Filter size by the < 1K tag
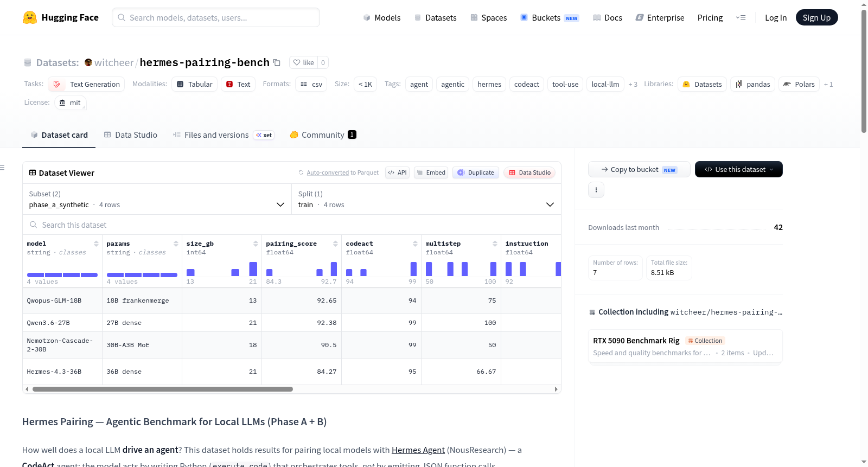This screenshot has height=467, width=868. point(365,84)
